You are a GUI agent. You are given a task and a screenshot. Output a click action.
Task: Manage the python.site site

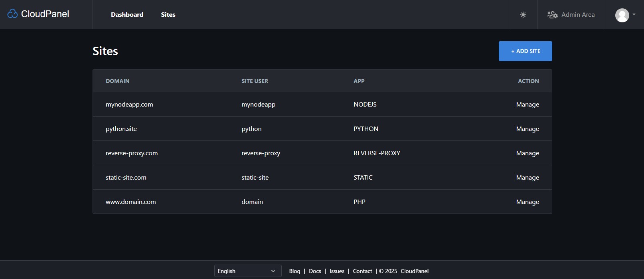[x=527, y=129]
